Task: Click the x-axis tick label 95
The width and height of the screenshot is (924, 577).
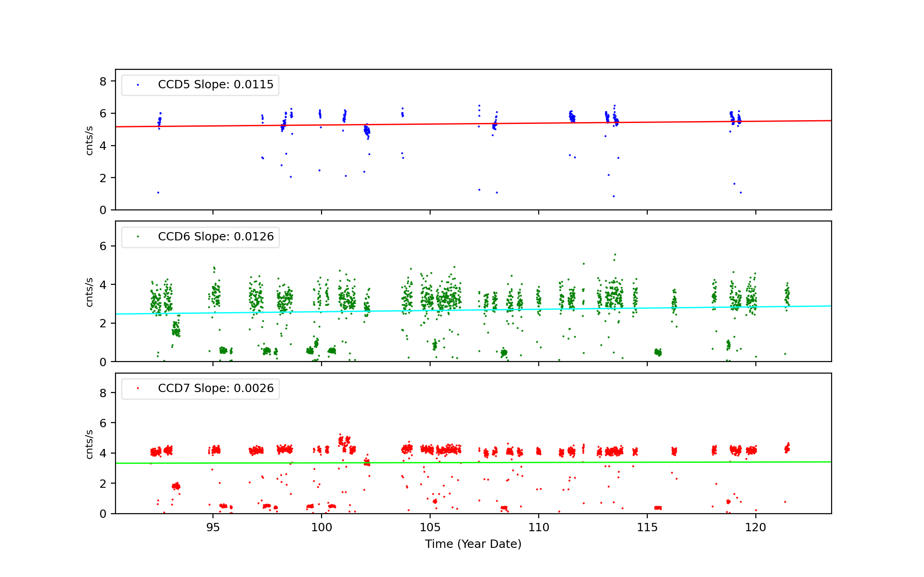Action: [x=213, y=528]
